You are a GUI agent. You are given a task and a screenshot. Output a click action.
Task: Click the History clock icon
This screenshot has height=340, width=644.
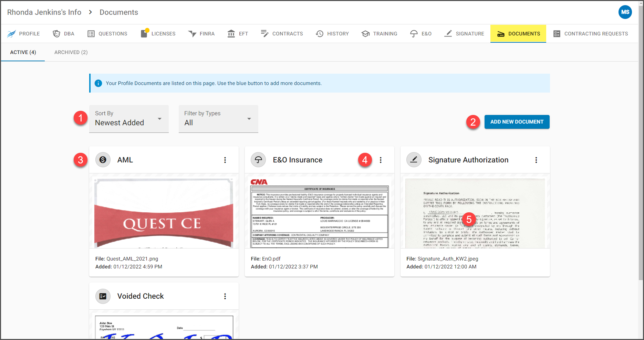(320, 34)
